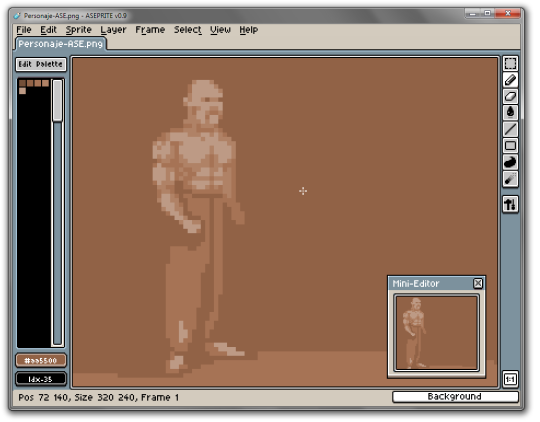Pick the first darkest brown palette swatch
Image resolution: width=540 pixels, height=422 pixels.
(22, 83)
